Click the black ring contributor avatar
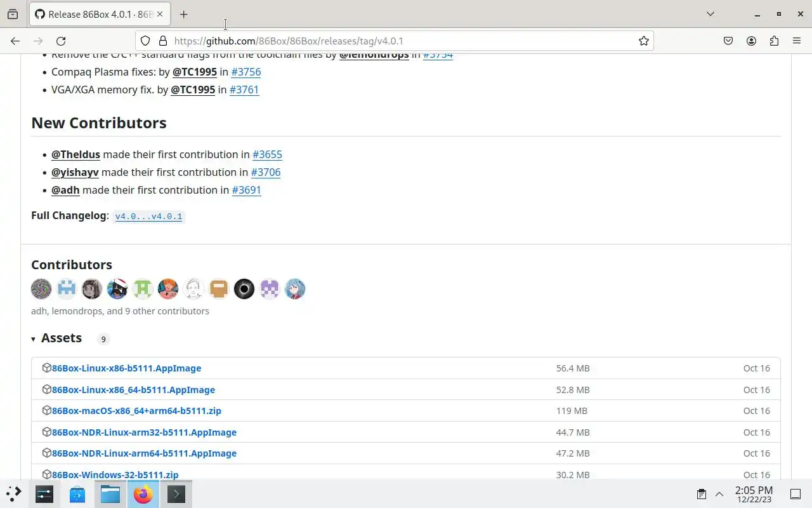The height and width of the screenshot is (508, 812). pos(244,289)
